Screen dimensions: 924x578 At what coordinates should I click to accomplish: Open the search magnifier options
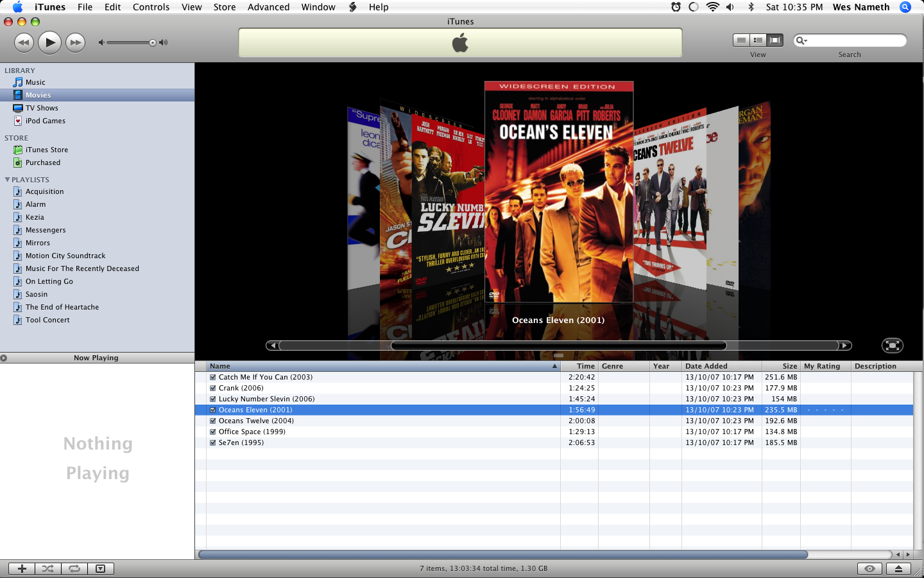click(801, 40)
